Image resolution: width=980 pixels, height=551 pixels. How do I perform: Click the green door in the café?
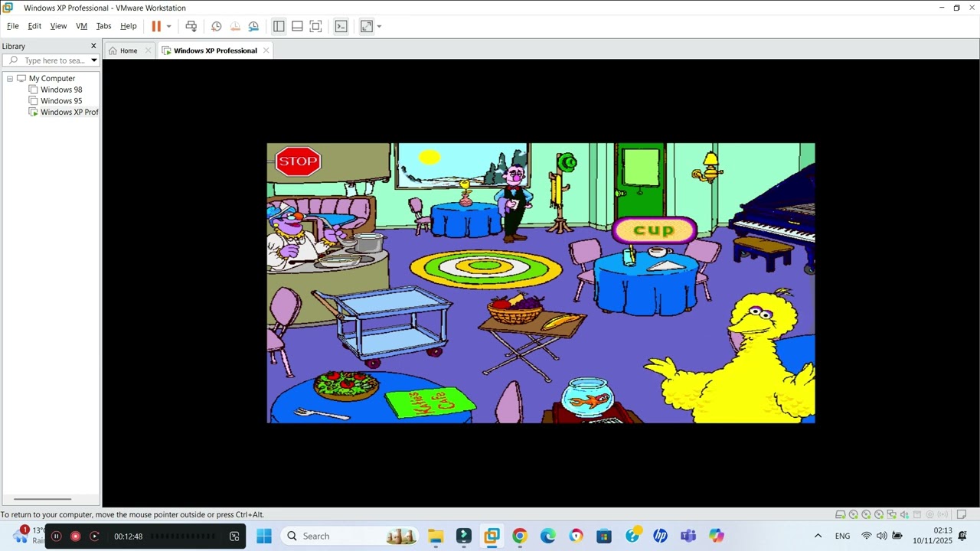(641, 181)
